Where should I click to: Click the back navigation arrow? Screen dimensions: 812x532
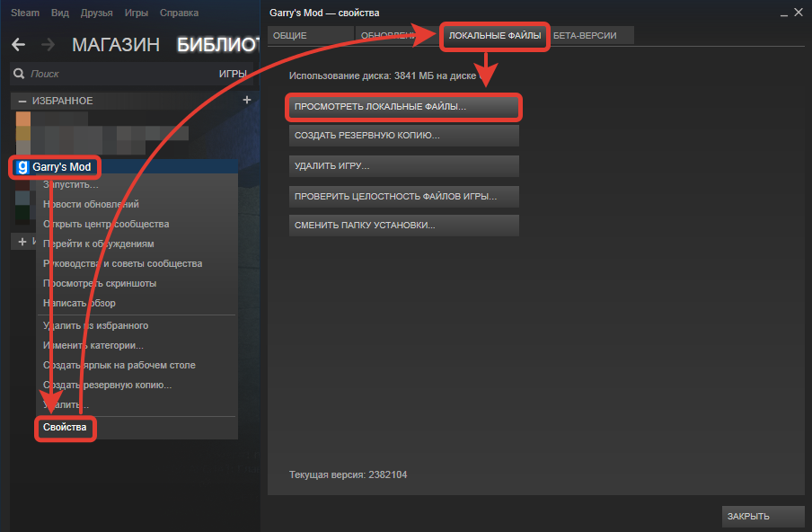click(x=19, y=44)
